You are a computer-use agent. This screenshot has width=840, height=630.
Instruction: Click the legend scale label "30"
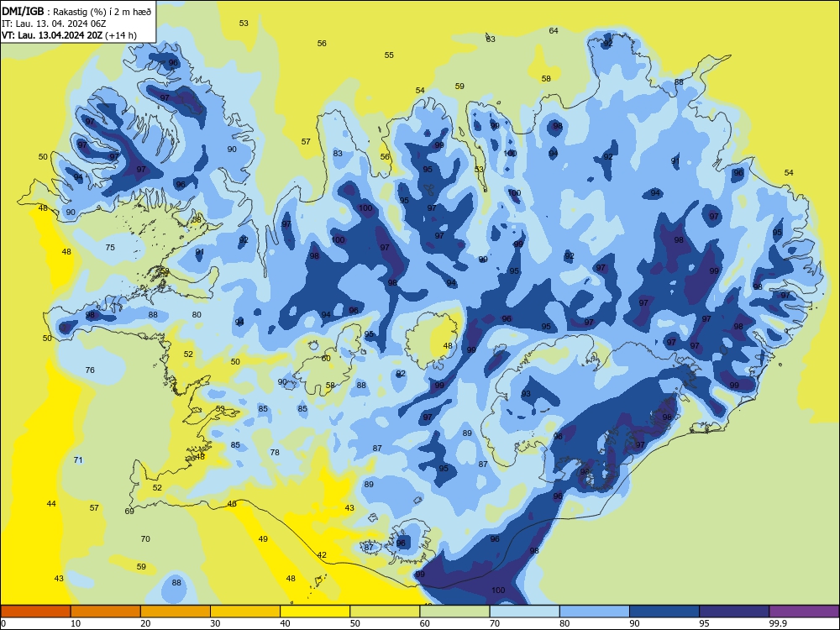[x=215, y=623]
